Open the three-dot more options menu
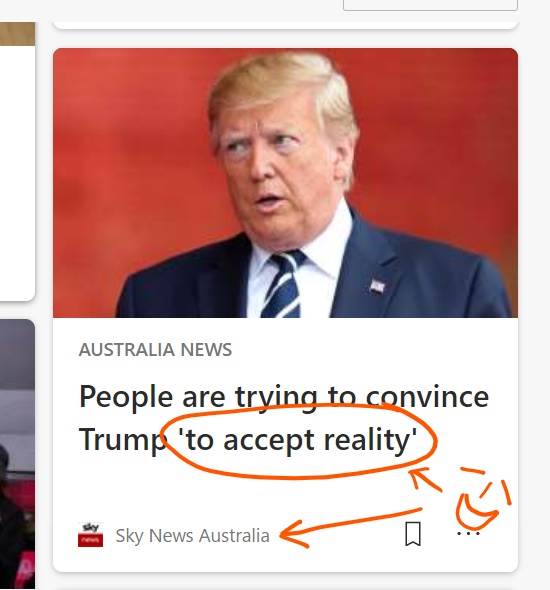This screenshot has width=550, height=590. tap(468, 533)
